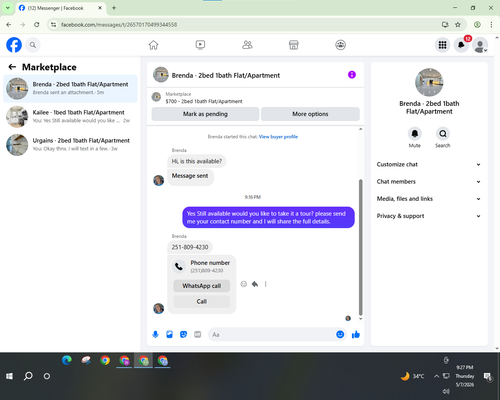500x400 pixels.
Task: Go to the Home feed icon
Action: tap(153, 45)
